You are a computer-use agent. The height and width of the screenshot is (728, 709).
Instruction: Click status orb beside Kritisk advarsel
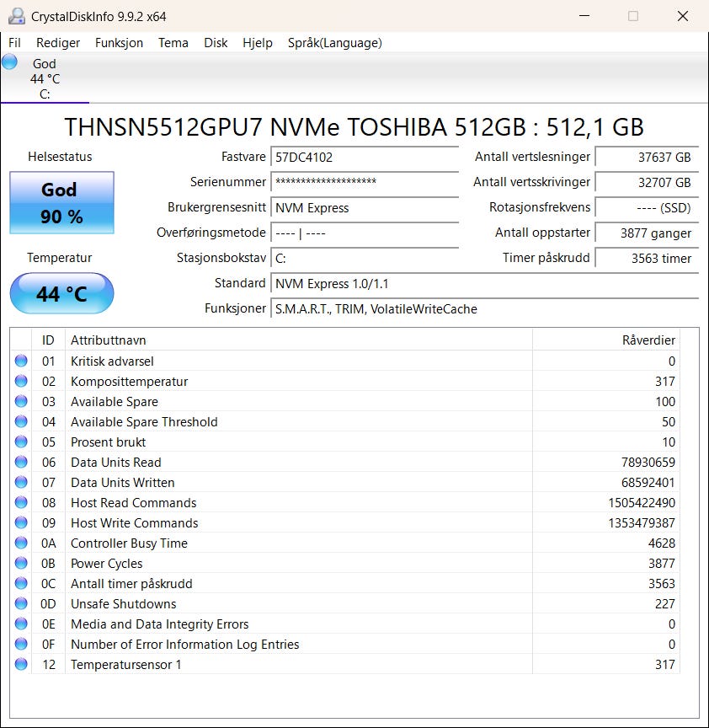coord(21,361)
